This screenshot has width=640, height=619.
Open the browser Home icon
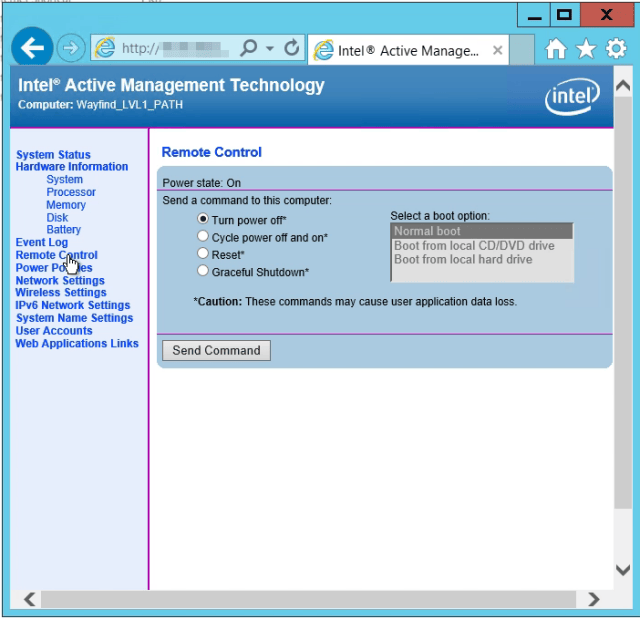(556, 49)
